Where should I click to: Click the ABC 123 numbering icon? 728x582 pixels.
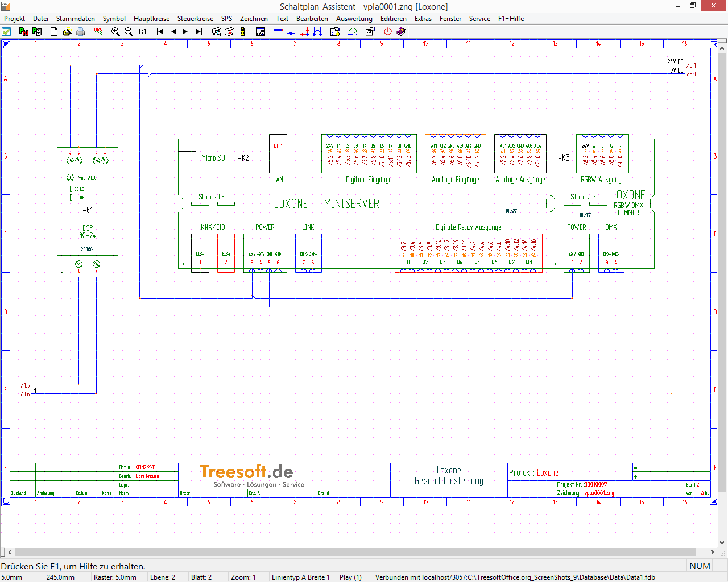(x=98, y=32)
